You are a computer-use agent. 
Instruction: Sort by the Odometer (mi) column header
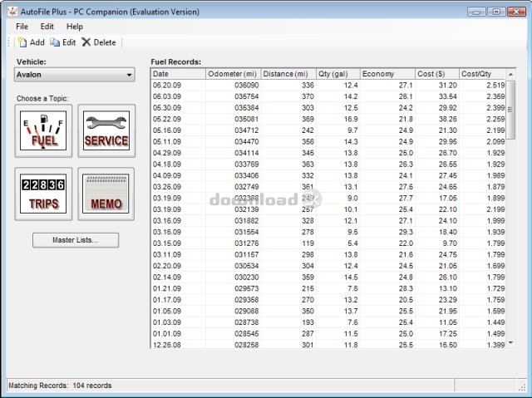click(x=233, y=74)
